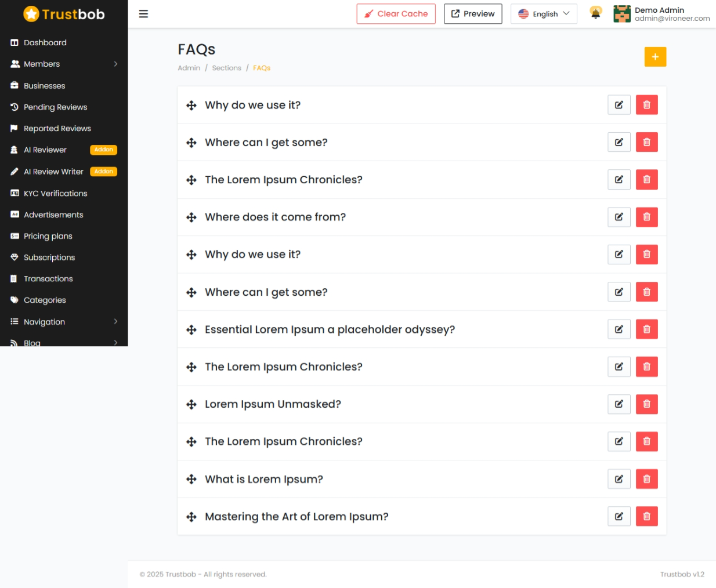The height and width of the screenshot is (588, 716).
Task: Click the move handle of 'Lorem Ipsum Unmasked?'
Action: click(191, 405)
